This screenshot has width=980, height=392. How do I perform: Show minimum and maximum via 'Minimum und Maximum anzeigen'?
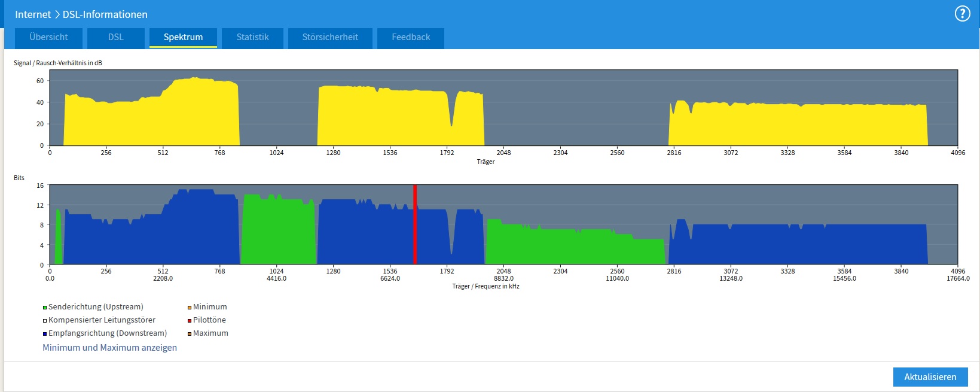[x=109, y=348]
